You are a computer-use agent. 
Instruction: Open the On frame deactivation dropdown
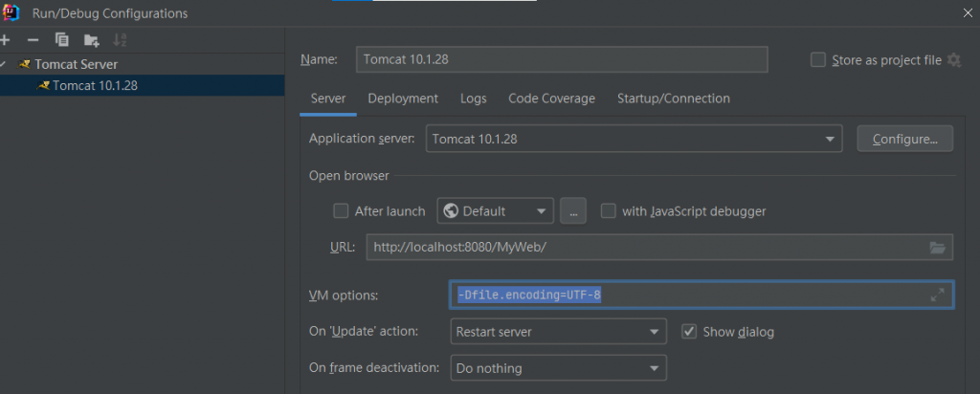point(558,368)
